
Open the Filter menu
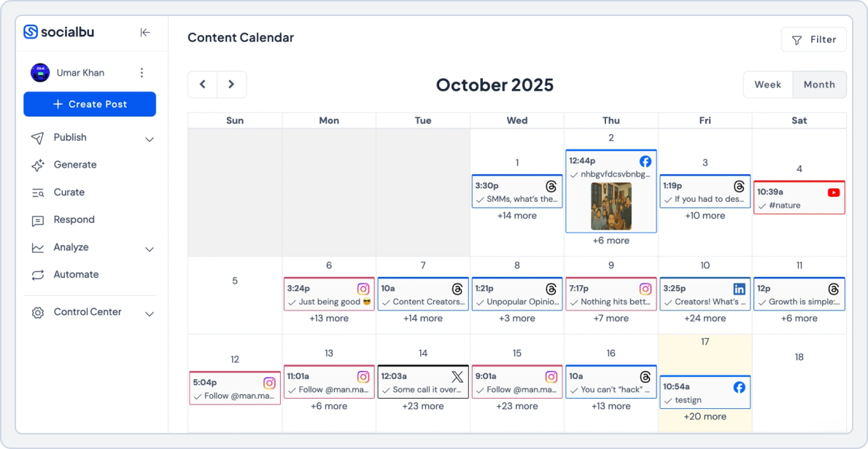813,39
